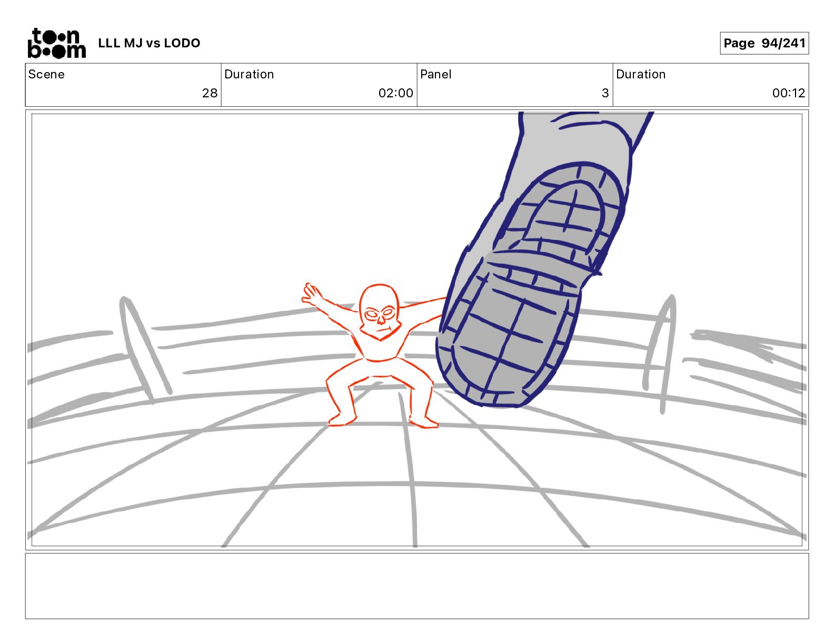The width and height of the screenshot is (834, 644).
Task: Click the wrestler's raised left hand
Action: point(312,294)
